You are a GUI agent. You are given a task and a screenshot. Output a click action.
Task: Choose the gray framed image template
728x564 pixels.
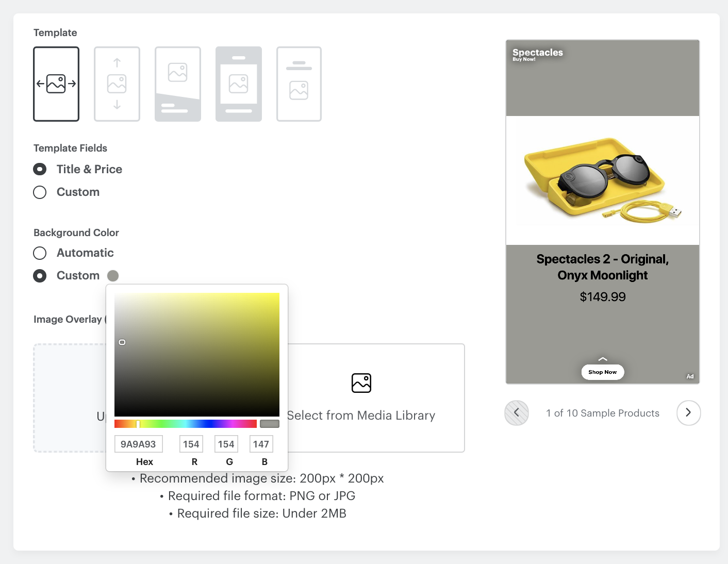click(x=239, y=84)
